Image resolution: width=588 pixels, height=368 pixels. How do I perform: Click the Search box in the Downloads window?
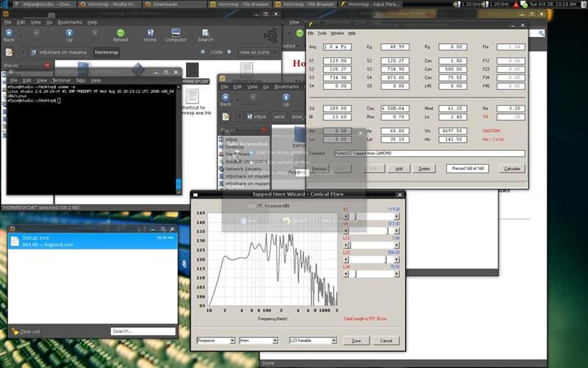click(143, 331)
